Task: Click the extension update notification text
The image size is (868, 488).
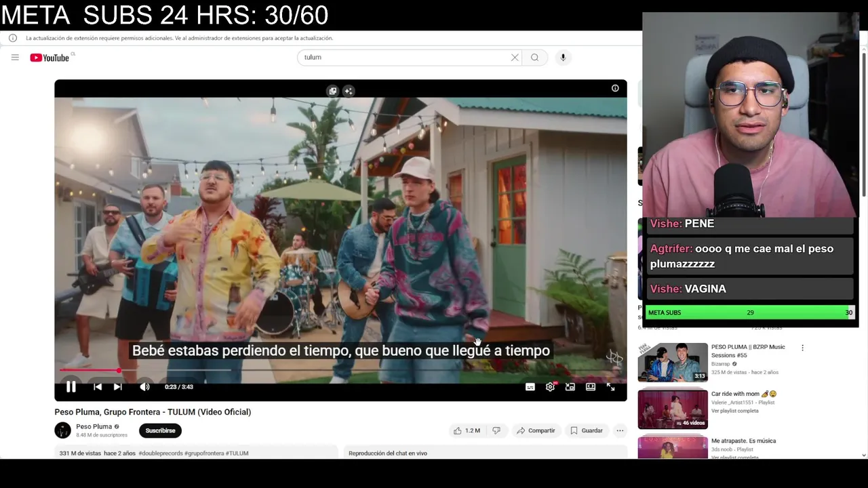Action: tap(180, 38)
